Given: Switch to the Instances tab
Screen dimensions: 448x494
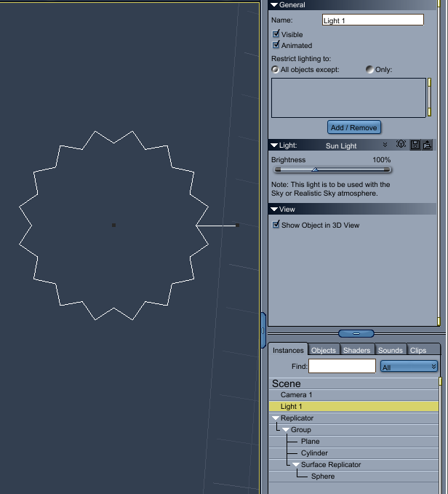Looking at the screenshot, I should (288, 350).
